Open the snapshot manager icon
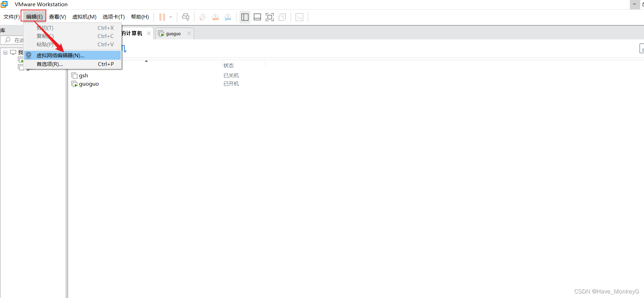Viewport: 644px width, 298px height. tap(228, 17)
